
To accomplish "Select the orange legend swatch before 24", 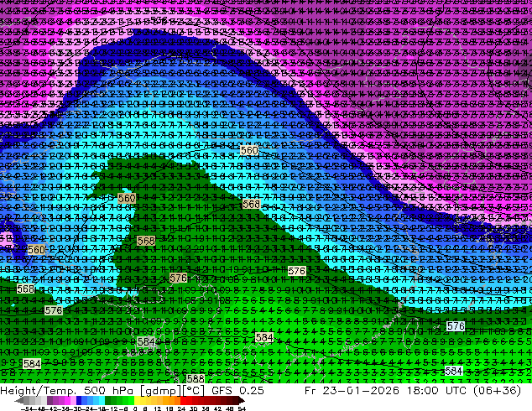I will tap(177, 401).
